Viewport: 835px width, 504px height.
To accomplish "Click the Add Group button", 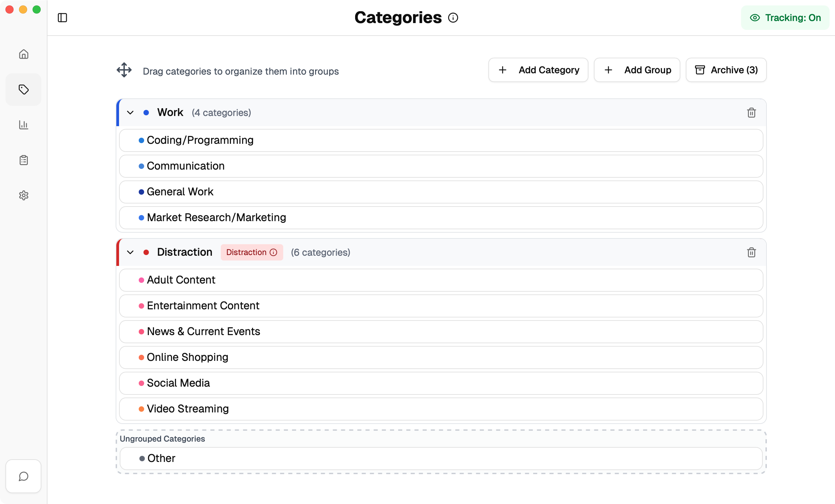I will click(637, 70).
